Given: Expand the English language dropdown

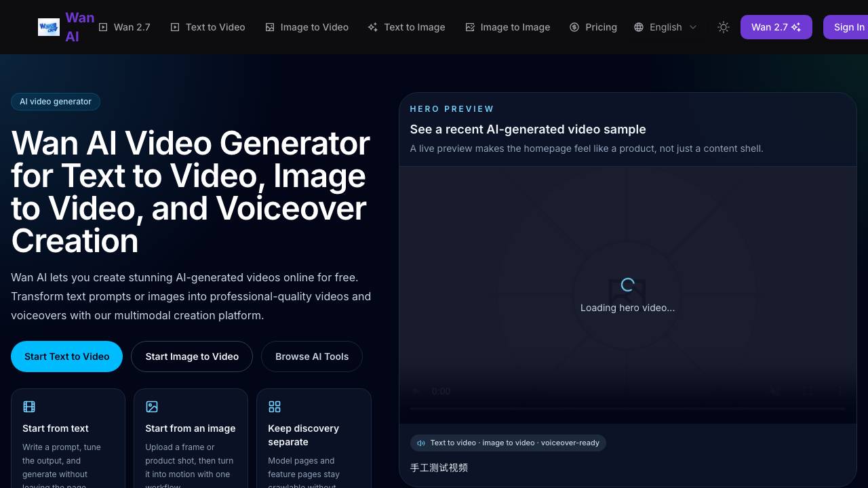Looking at the screenshot, I should click(665, 27).
